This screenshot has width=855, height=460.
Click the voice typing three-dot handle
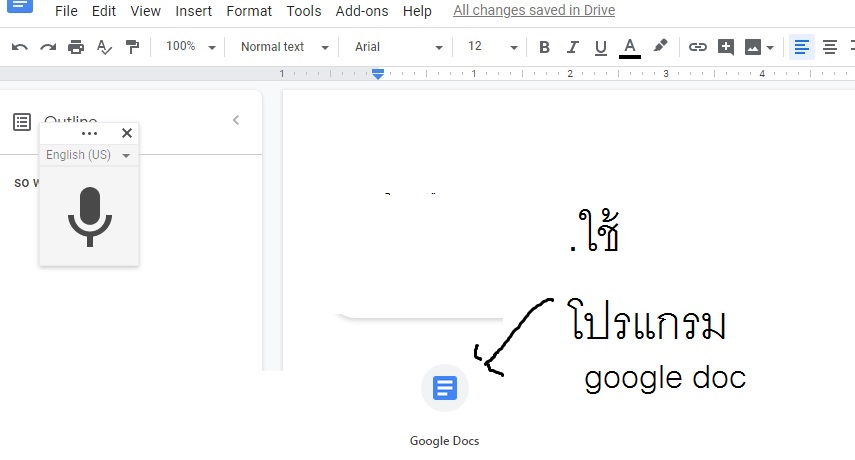click(89, 133)
